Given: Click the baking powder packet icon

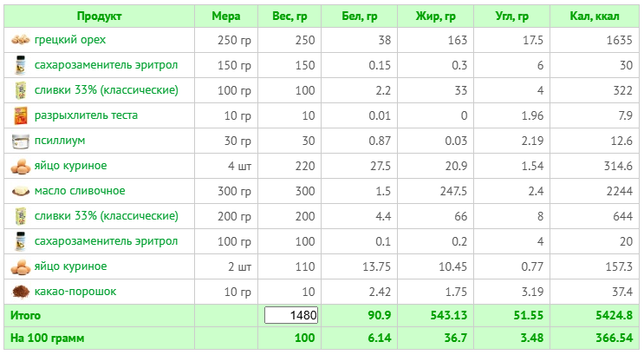Looking at the screenshot, I should click(x=21, y=115).
